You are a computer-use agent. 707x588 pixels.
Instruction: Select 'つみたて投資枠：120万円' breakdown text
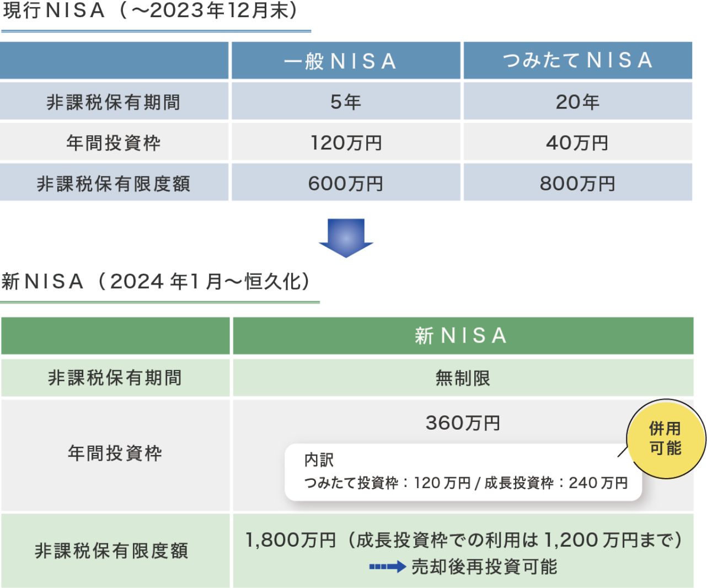tap(387, 483)
